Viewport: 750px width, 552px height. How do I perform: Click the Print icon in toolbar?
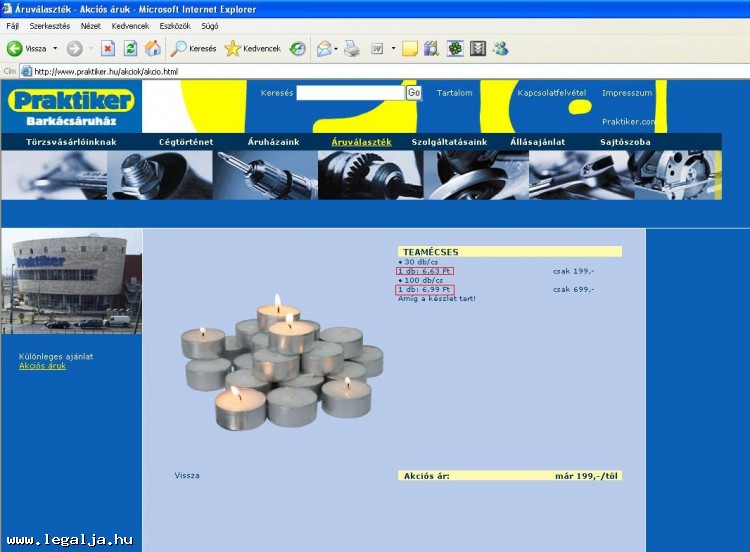pos(352,48)
